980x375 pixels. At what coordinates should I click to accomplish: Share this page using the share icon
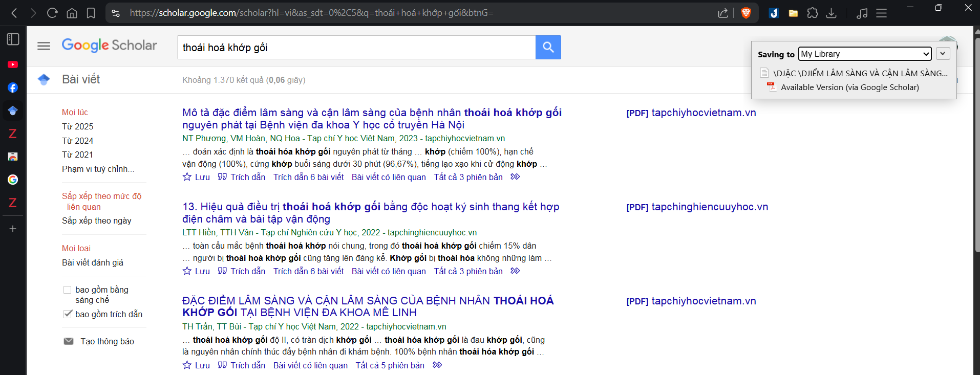723,13
